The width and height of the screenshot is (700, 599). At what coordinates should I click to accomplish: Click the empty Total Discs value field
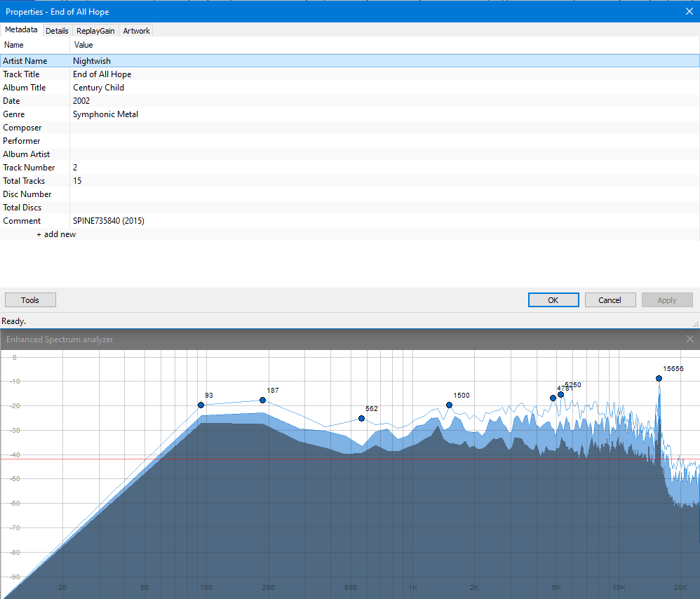tap(384, 208)
